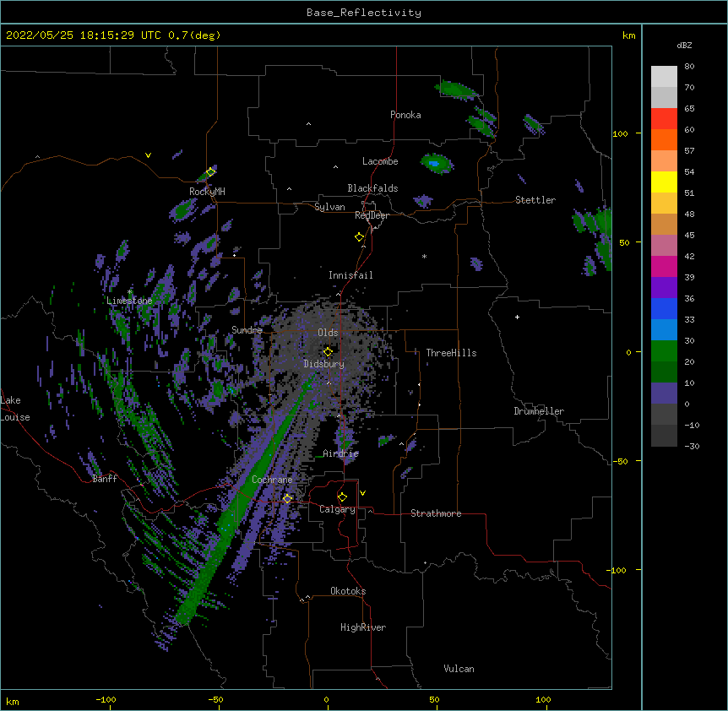Select the Airdrie label

341,453
